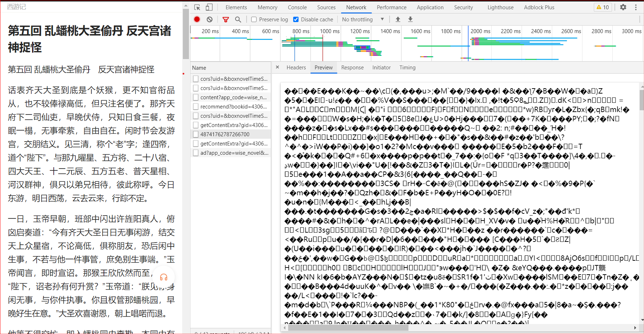Enable the Preserve log checkbox
This screenshot has width=644, height=334.
pos(254,20)
